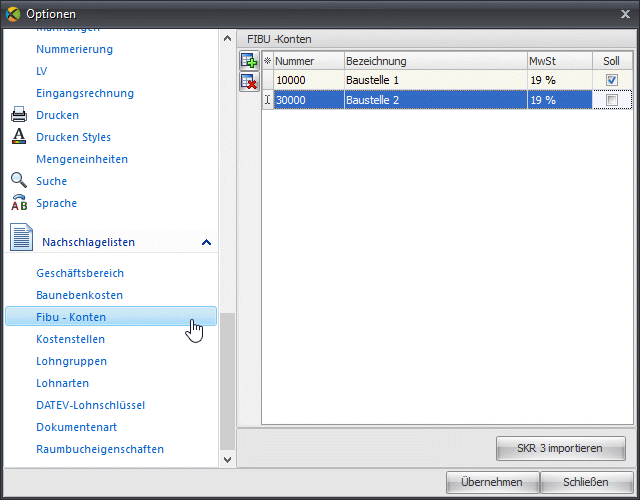Open Nummerierung settings
The width and height of the screenshot is (640, 500).
point(74,49)
